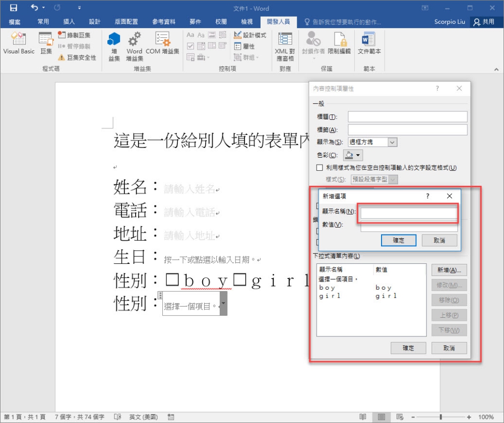Viewport: 504px width, 423px height.
Task: Insert rich text content control (first Aa)
Action: click(191, 35)
